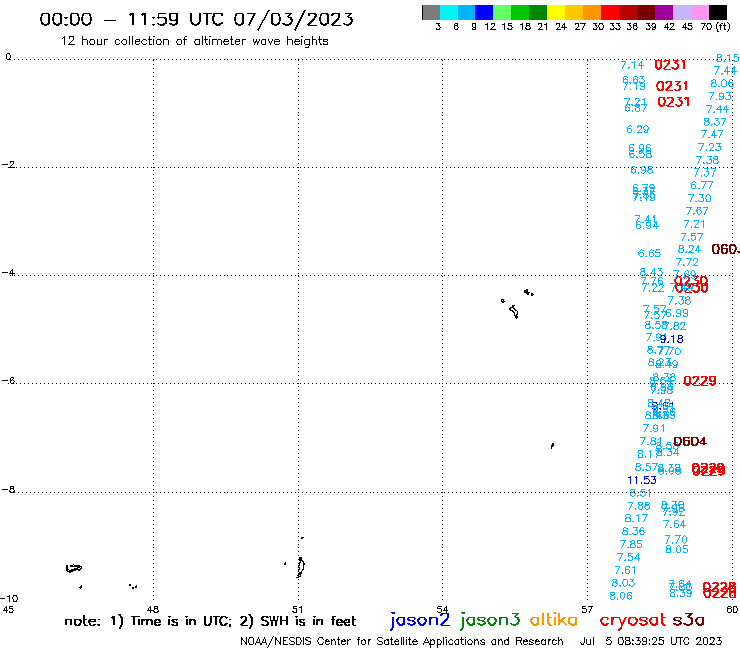
Task: Click the orange 'altika' satellite label
Action: click(x=554, y=620)
